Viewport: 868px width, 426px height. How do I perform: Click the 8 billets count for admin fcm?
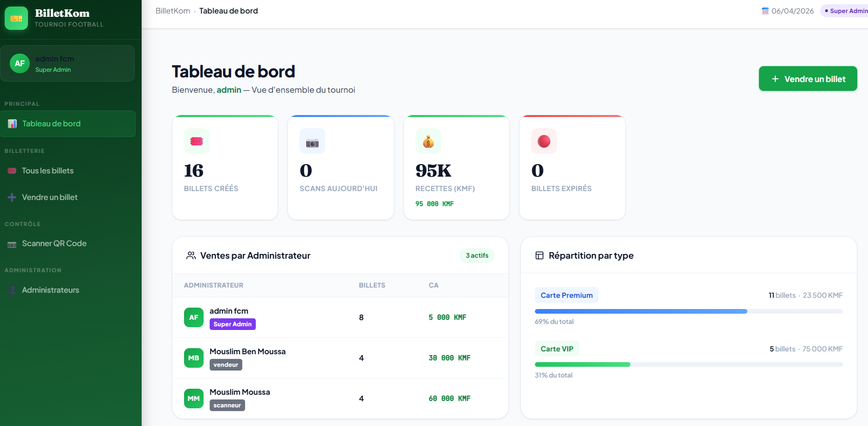click(361, 317)
